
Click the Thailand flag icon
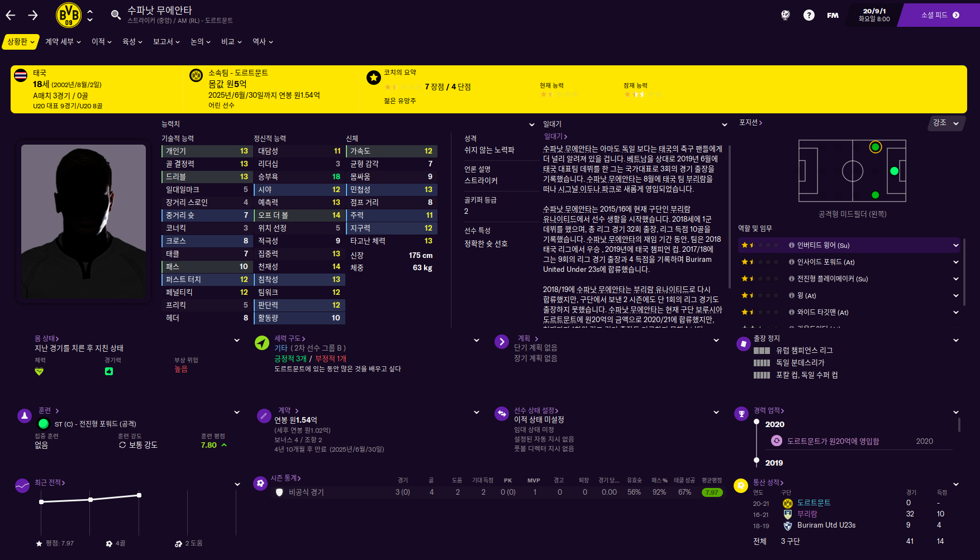[x=21, y=75]
